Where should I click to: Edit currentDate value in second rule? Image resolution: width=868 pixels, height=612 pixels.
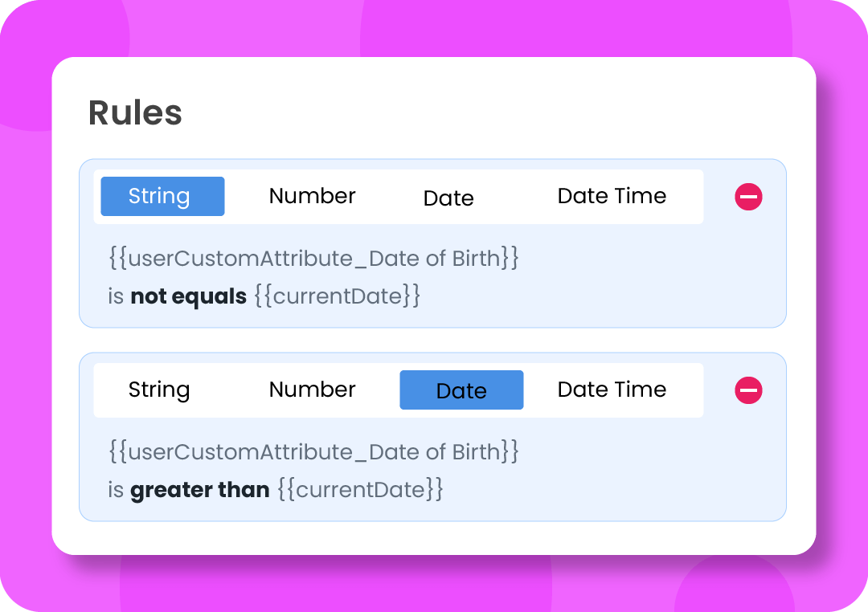(360, 490)
